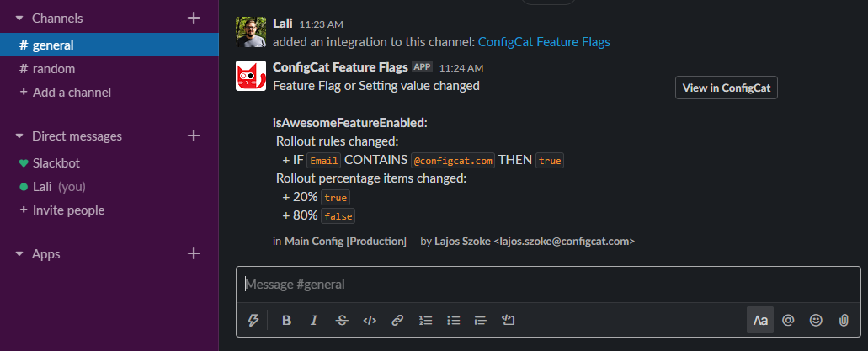Apply strikethrough formatting

(342, 320)
